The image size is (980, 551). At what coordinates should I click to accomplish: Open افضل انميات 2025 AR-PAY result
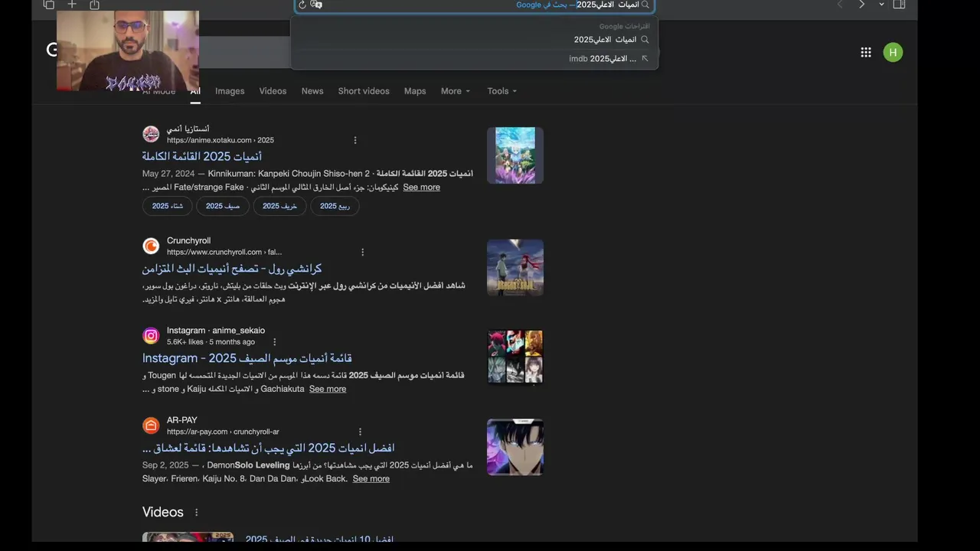(269, 448)
